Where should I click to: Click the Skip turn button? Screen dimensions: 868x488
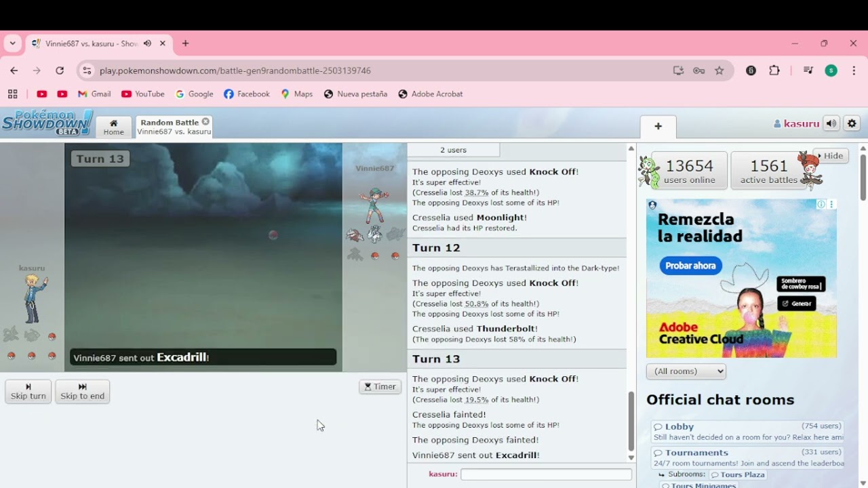click(x=28, y=392)
